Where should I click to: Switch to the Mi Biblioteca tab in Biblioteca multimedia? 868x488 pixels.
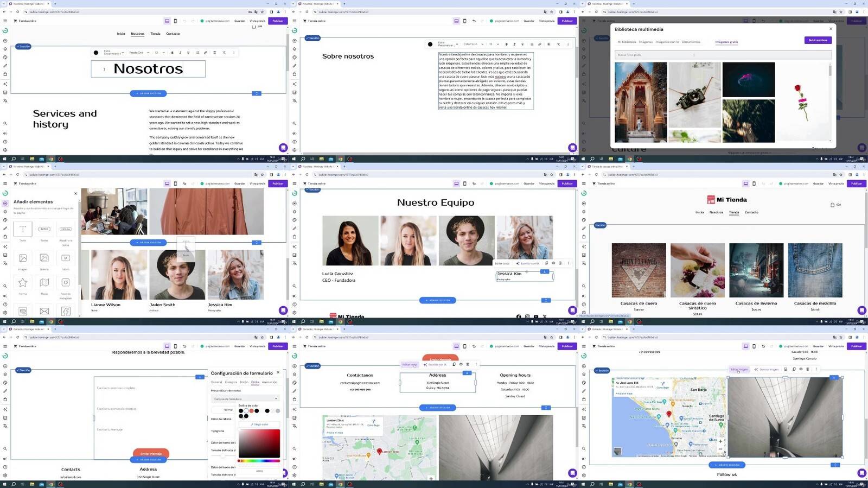coord(627,42)
